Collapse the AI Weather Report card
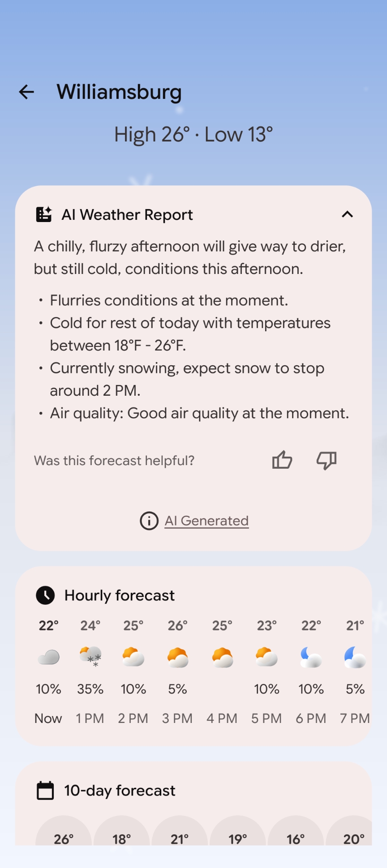The height and width of the screenshot is (868, 387). point(347,214)
